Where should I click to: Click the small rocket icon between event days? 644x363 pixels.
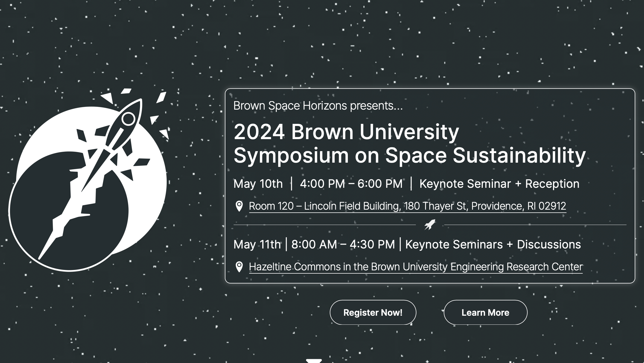pyautogui.click(x=430, y=225)
